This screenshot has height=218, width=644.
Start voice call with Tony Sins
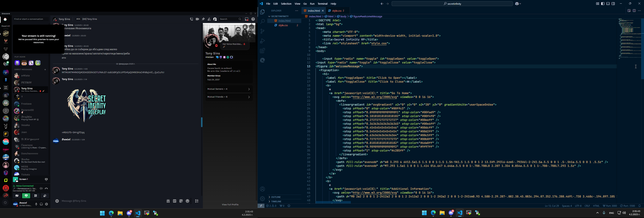point(192,19)
